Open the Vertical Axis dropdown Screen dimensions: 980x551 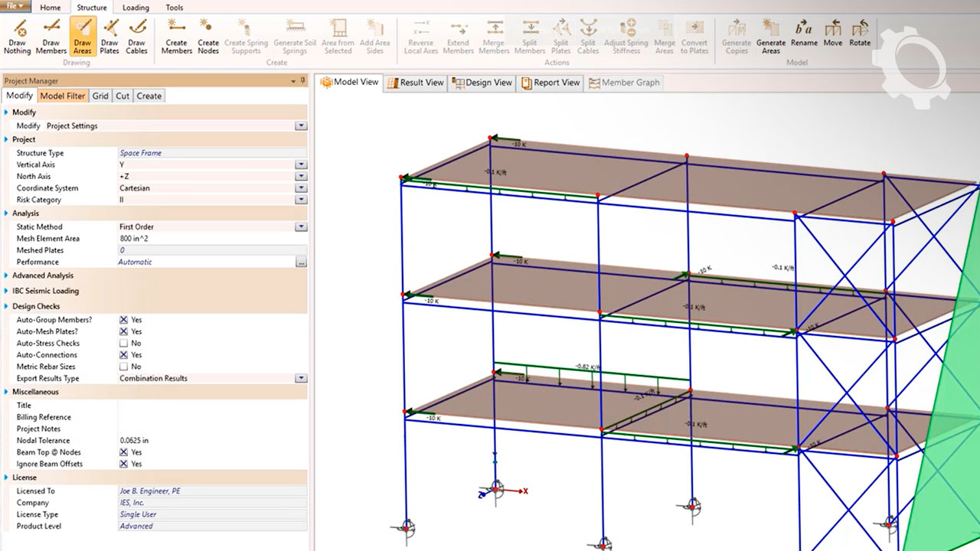pos(301,165)
